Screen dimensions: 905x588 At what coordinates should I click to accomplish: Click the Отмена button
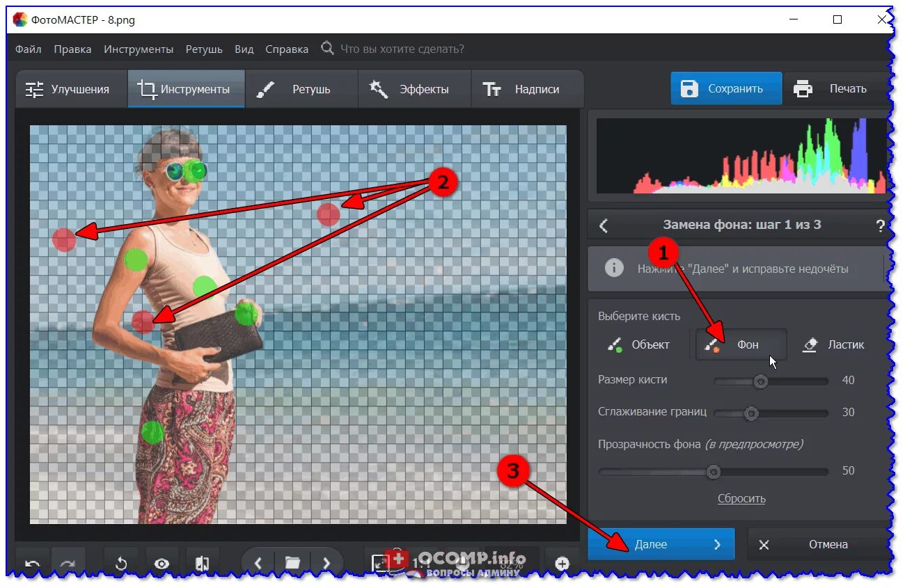[x=819, y=544]
